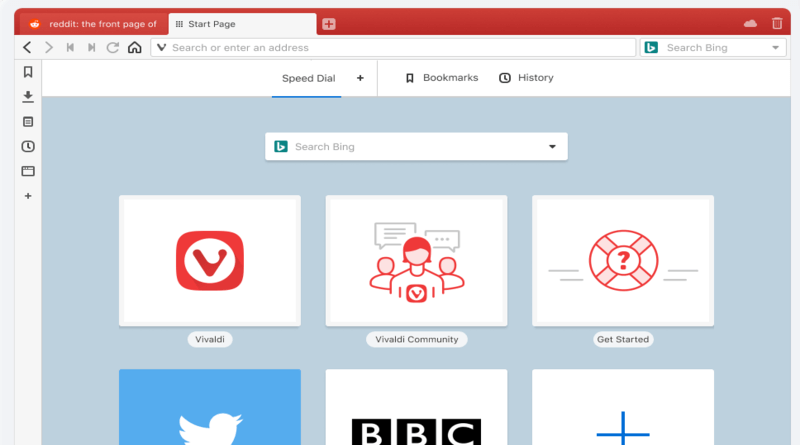Screen dimensions: 800x445
Task: Open a new tab with plus button
Action: tap(329, 24)
